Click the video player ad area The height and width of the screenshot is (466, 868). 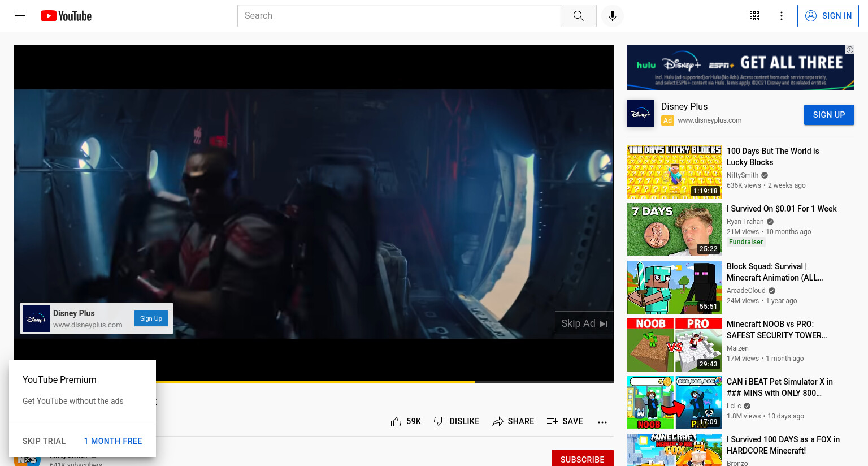click(x=314, y=214)
